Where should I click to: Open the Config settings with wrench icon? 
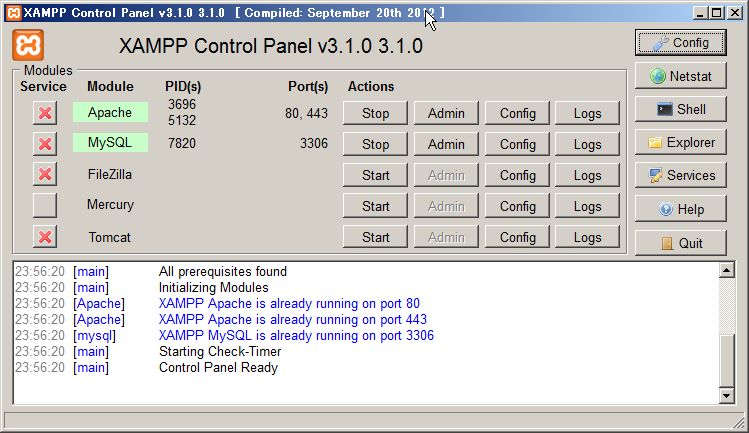(680, 43)
